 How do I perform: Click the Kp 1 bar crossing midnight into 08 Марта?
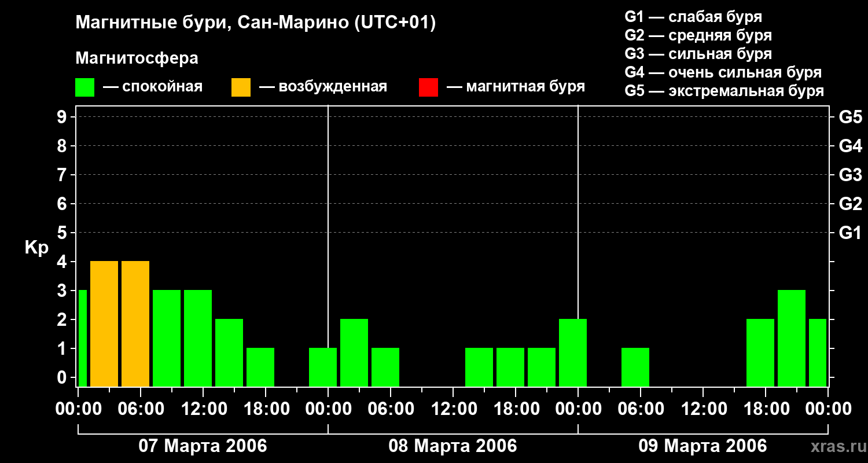[x=323, y=367]
